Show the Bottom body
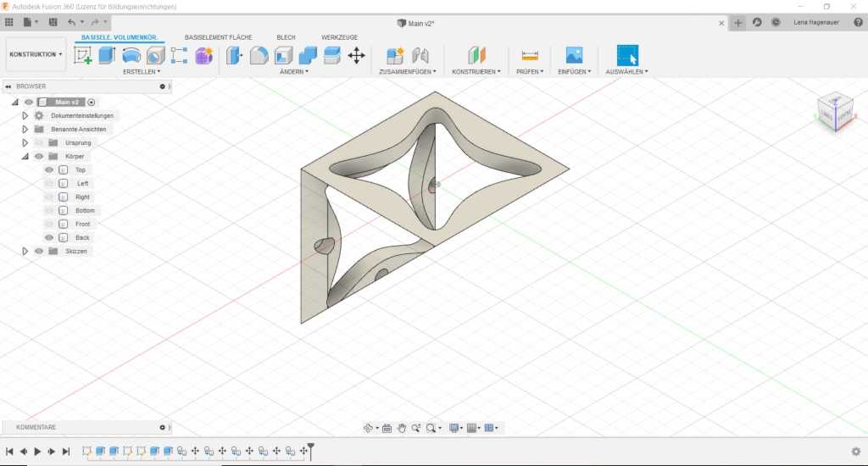The width and height of the screenshot is (868, 466). coord(49,210)
